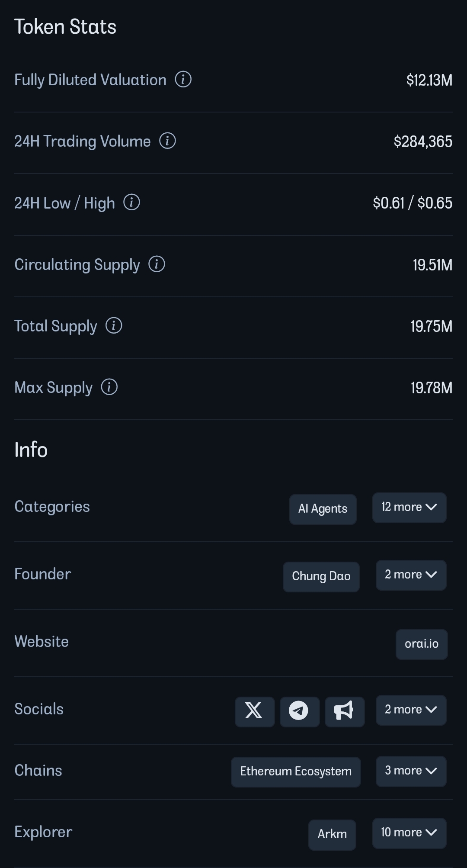The width and height of the screenshot is (467, 868).
Task: Expand 2 more founders dropdown
Action: coord(411,575)
